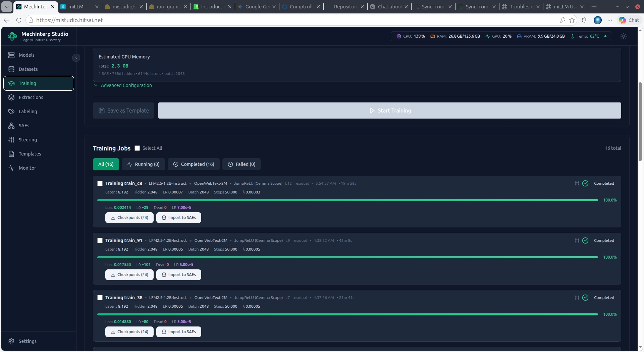644x352 pixels.
Task: Open steering icon for train_c8 job
Action: (577, 183)
